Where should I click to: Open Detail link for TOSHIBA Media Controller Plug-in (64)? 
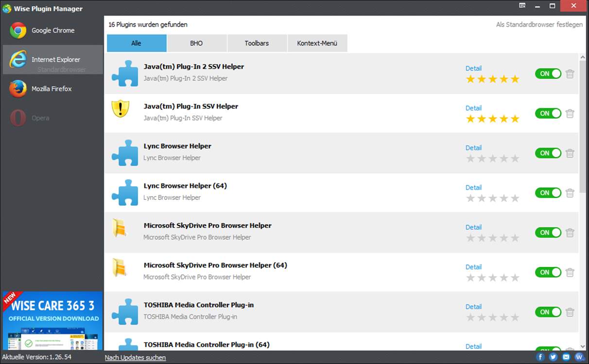point(473,347)
